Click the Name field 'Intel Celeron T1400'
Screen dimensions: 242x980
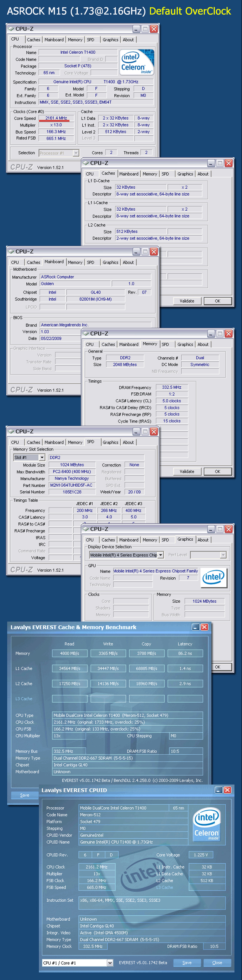coord(78,53)
